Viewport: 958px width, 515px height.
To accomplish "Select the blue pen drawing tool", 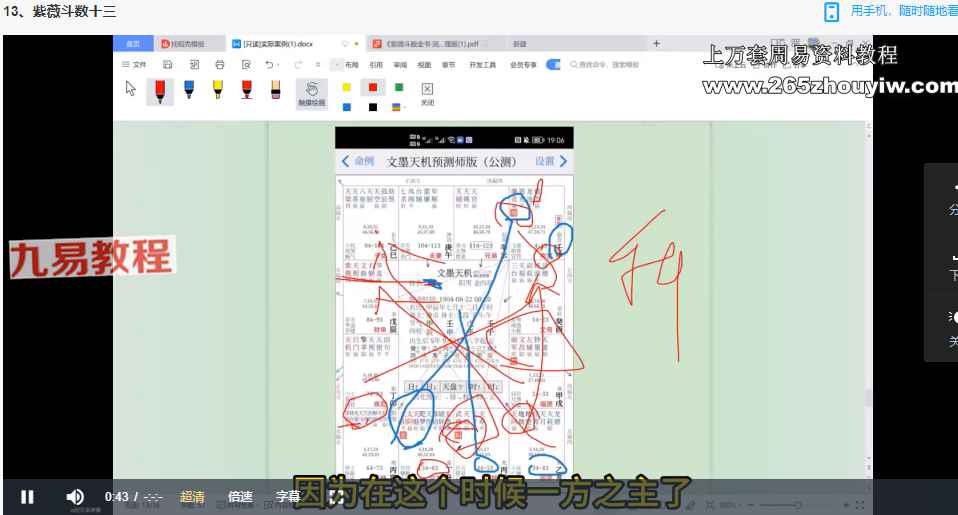I will [x=188, y=90].
